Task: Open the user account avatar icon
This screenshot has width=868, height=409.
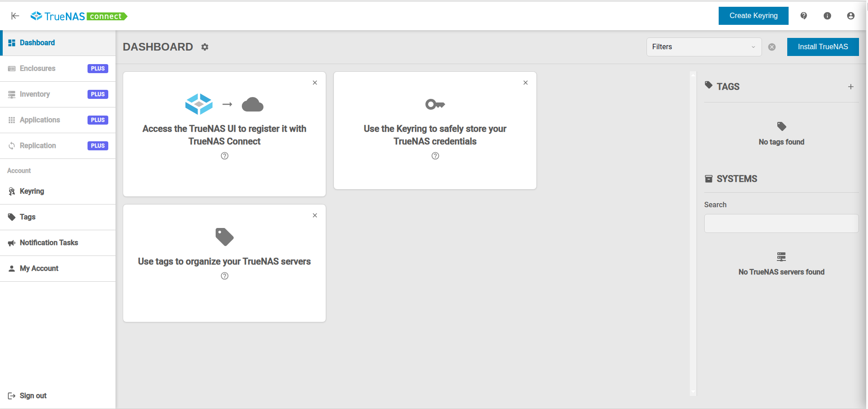Action: 850,16
